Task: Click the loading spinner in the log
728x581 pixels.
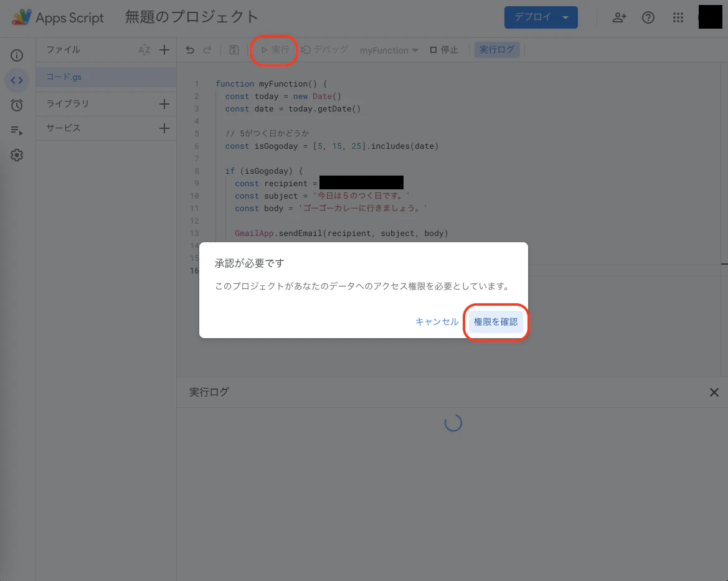Action: point(453,422)
